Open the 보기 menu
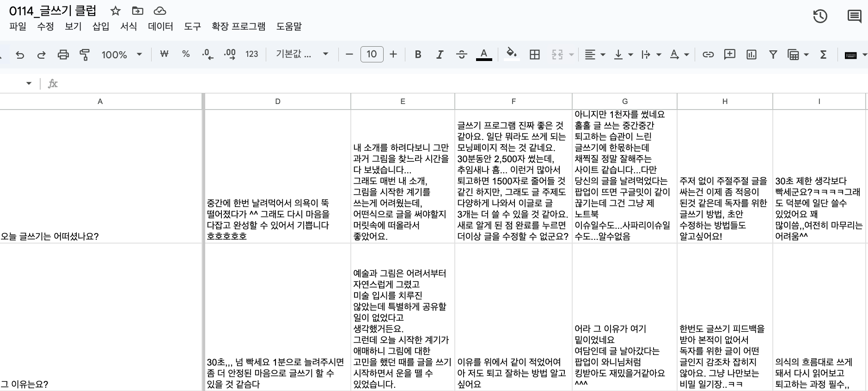 click(73, 26)
